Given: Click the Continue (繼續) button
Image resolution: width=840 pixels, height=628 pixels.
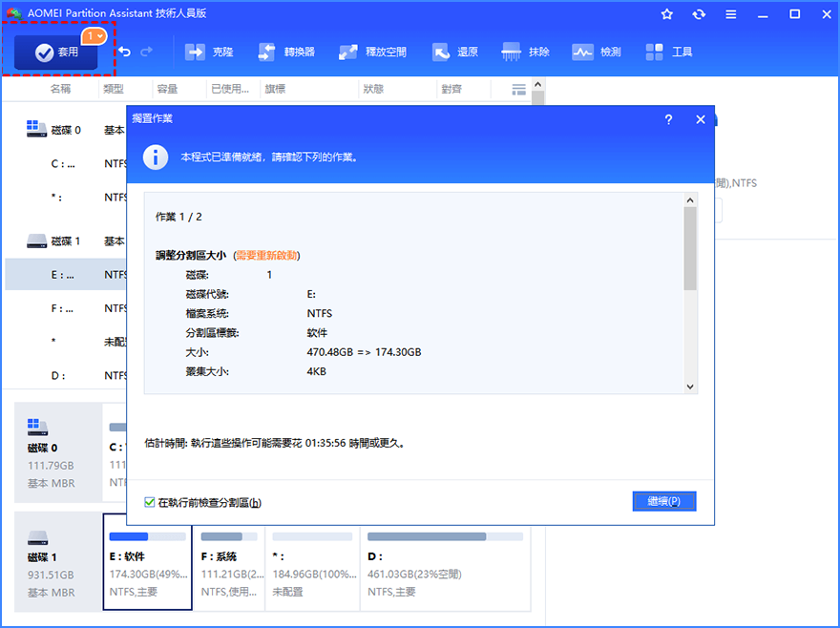Looking at the screenshot, I should click(664, 501).
